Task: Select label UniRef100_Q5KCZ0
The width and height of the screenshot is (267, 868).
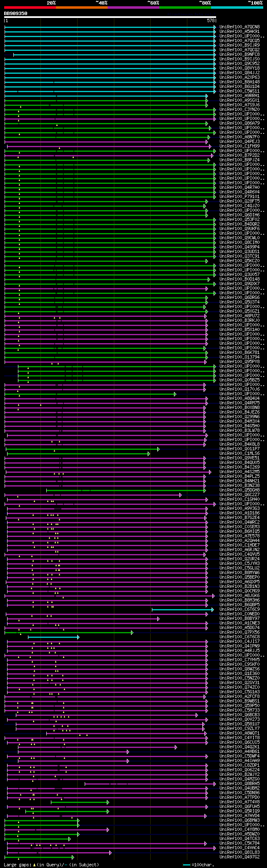Action: (x=239, y=261)
